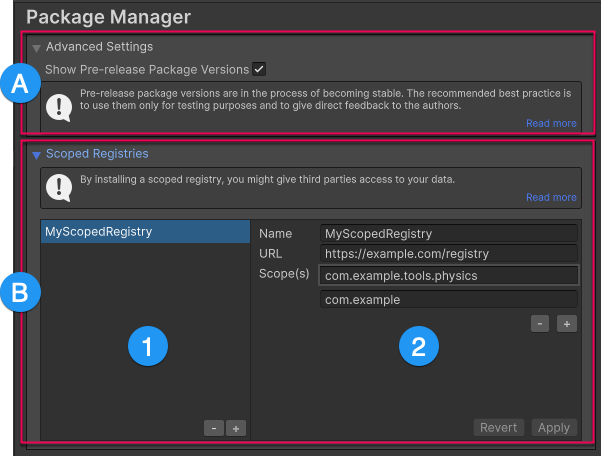Remove registry with list minus button
The height and width of the screenshot is (456, 601).
click(x=214, y=428)
